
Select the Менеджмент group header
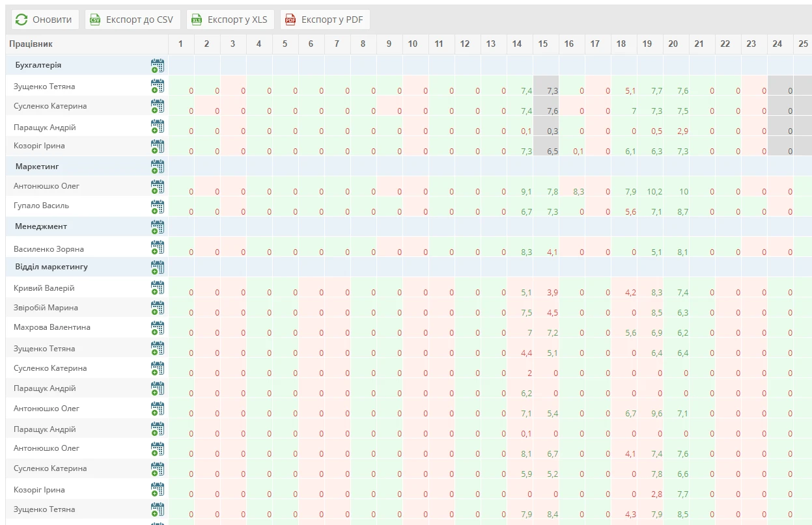click(41, 226)
